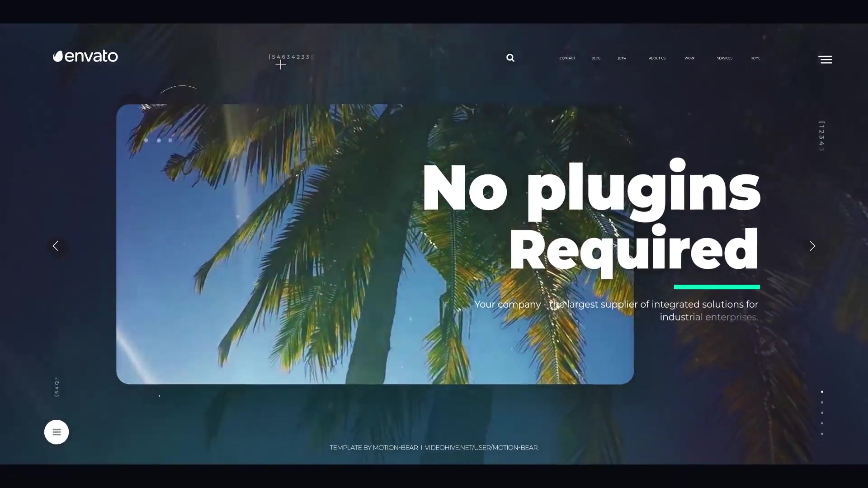Screen dimensions: 868x488
Task: Open the CONTACT nav item
Action: 567,58
